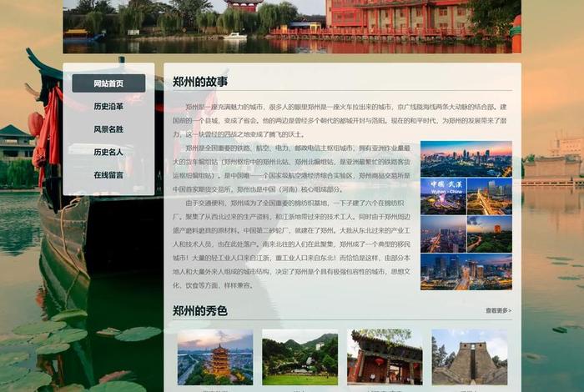Click the 郑州的秀色 heading
584x392 pixels.
[x=200, y=311]
